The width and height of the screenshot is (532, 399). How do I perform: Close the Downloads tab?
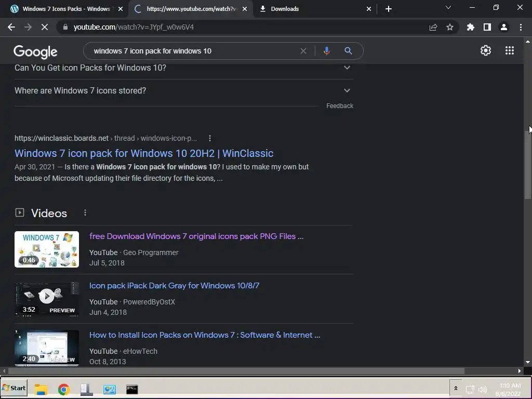369,9
